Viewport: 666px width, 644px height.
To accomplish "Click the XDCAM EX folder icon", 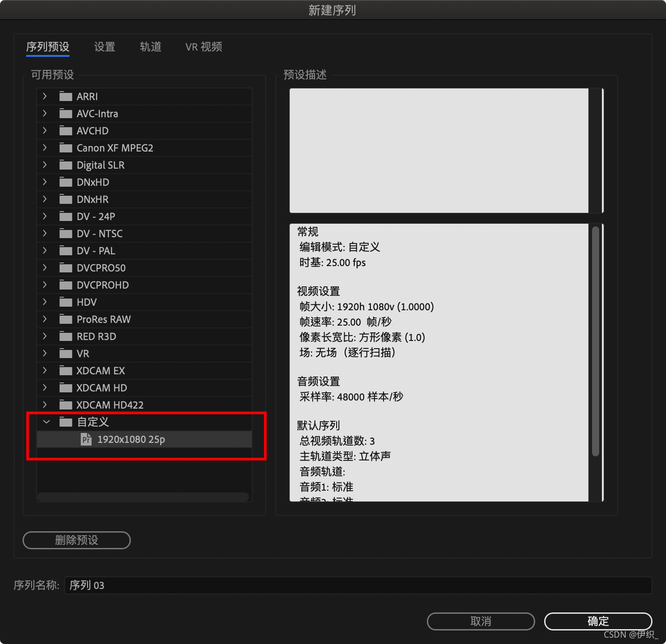I will pyautogui.click(x=66, y=371).
